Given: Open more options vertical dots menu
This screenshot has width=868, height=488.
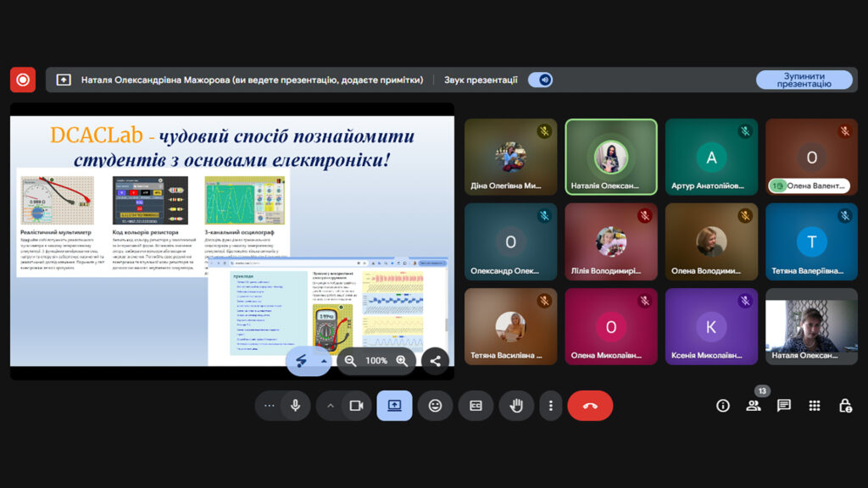Looking at the screenshot, I should 550,406.
